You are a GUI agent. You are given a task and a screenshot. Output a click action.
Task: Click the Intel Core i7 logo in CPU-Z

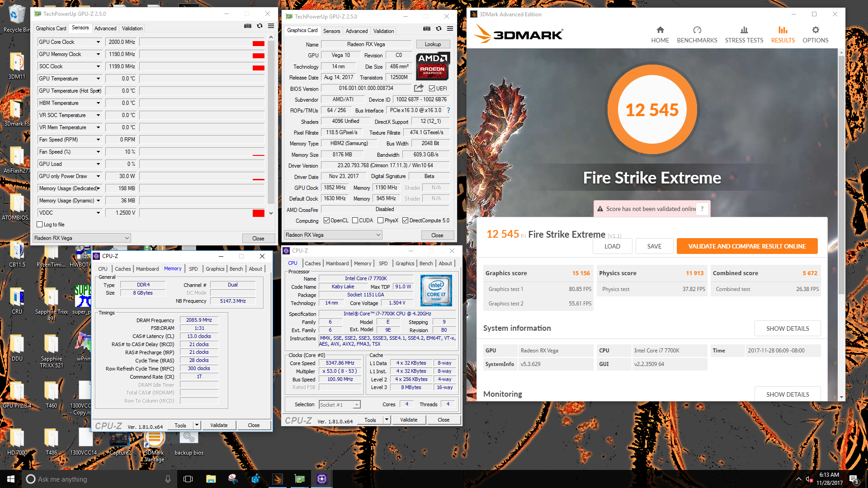[x=436, y=291]
